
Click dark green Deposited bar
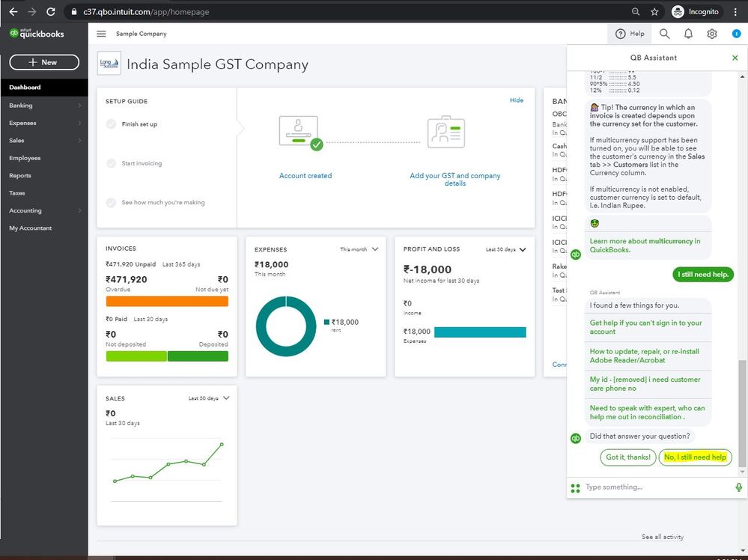pyautogui.click(x=198, y=356)
